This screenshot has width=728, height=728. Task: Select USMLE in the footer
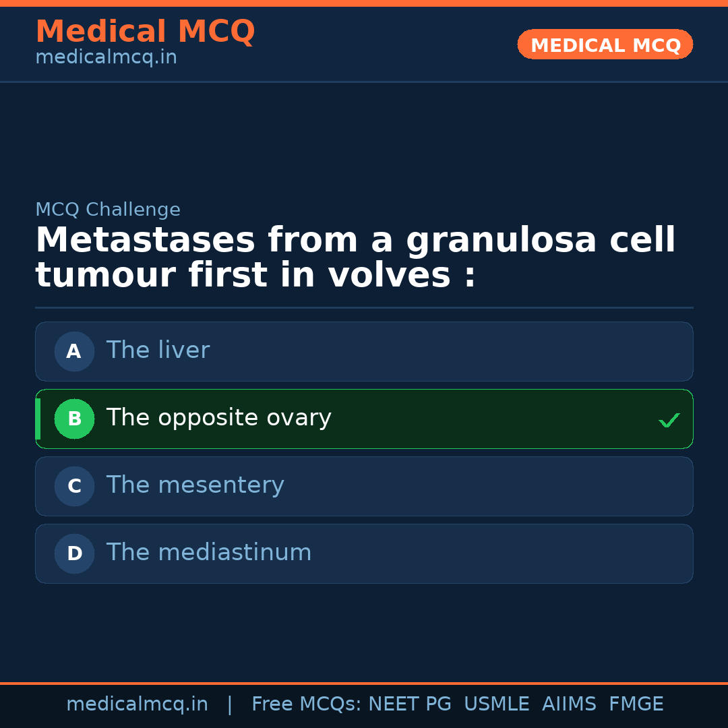tap(496, 704)
